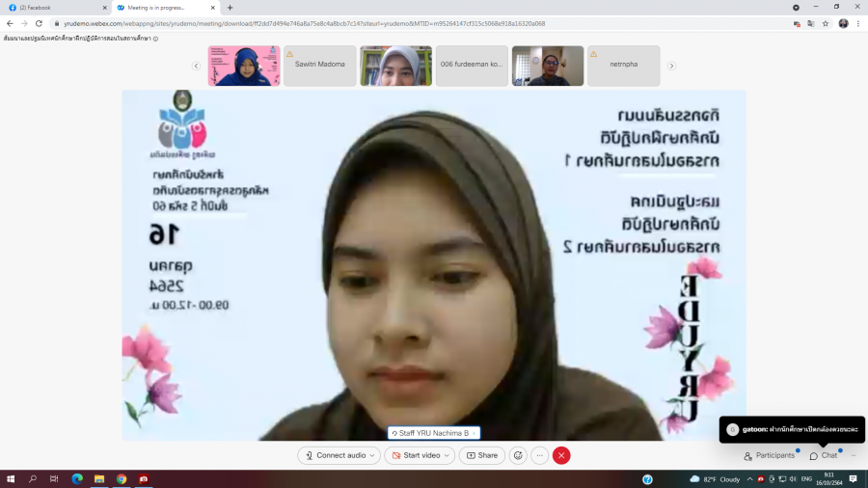Click the red leave meeting button

pyautogui.click(x=561, y=455)
